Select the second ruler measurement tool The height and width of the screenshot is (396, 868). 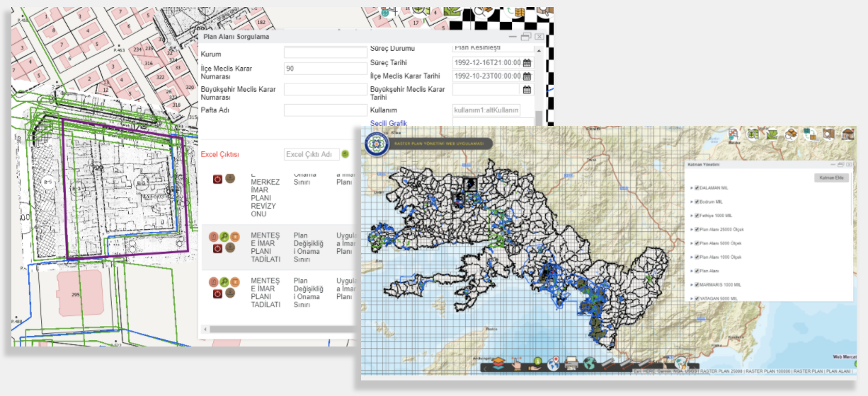click(x=627, y=363)
